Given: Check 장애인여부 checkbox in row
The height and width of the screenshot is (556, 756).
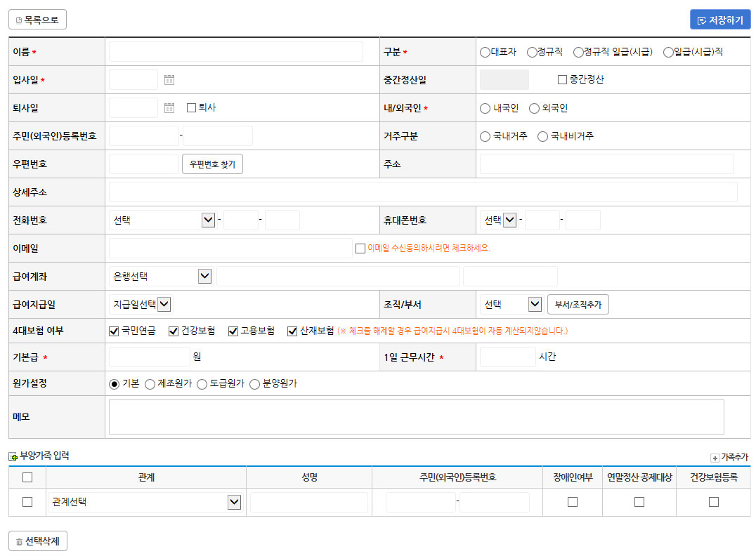Looking at the screenshot, I should [573, 502].
